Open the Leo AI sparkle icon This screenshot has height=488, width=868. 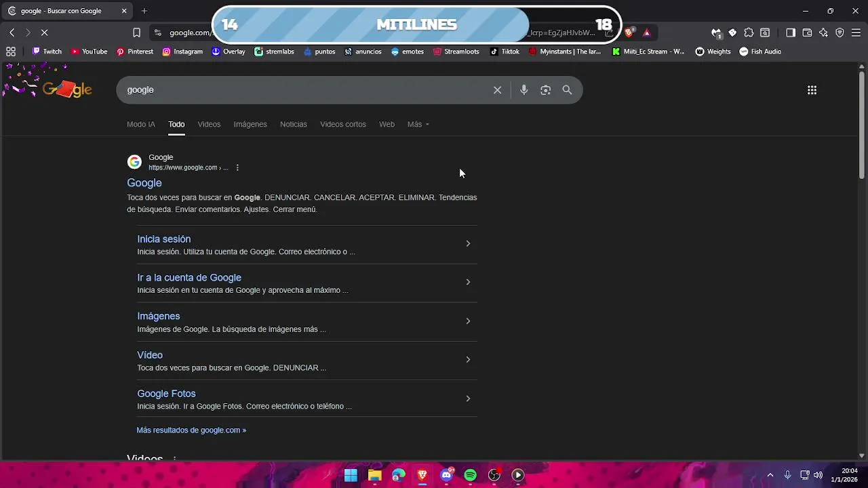823,33
